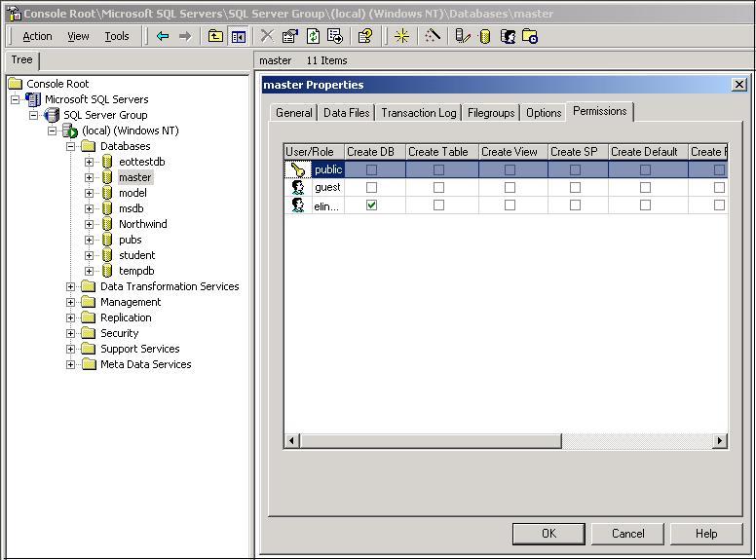Image resolution: width=756 pixels, height=560 pixels.
Task: Expand the Data Transformation Services node
Action: [x=70, y=286]
